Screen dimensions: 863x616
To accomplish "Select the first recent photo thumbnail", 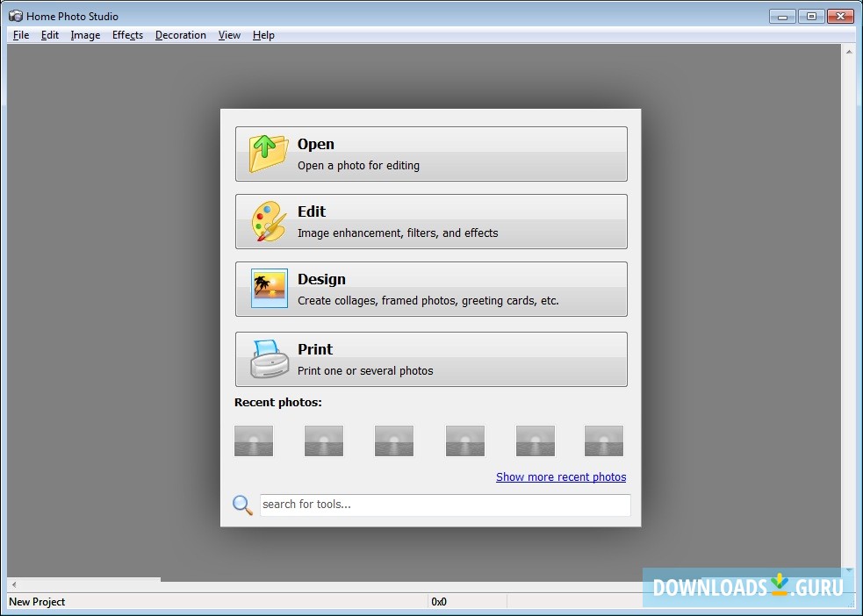I will pyautogui.click(x=254, y=441).
